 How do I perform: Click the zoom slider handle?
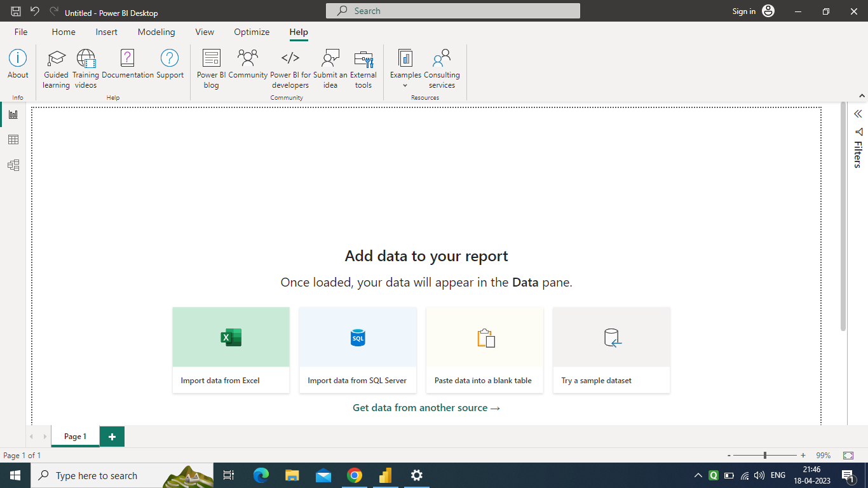click(765, 455)
